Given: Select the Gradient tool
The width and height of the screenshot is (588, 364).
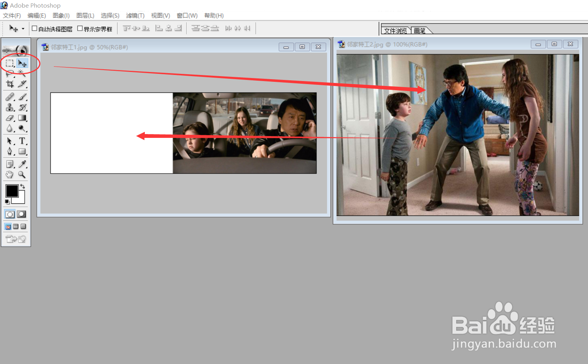Looking at the screenshot, I should tap(22, 118).
